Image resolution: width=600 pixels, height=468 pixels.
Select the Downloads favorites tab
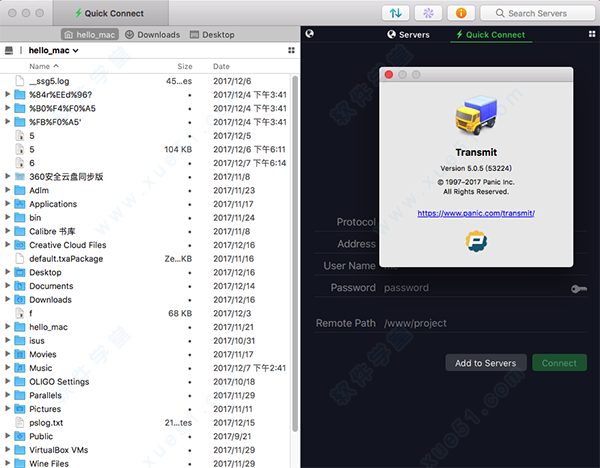pyautogui.click(x=153, y=34)
